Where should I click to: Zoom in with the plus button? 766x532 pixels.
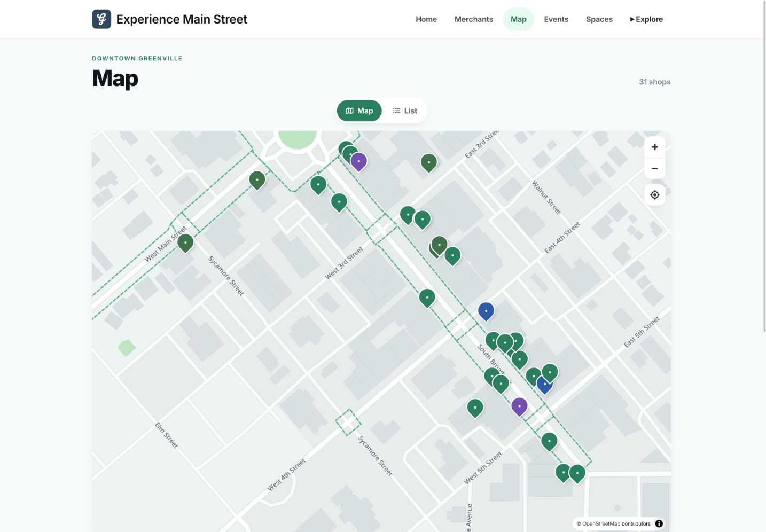pyautogui.click(x=655, y=147)
